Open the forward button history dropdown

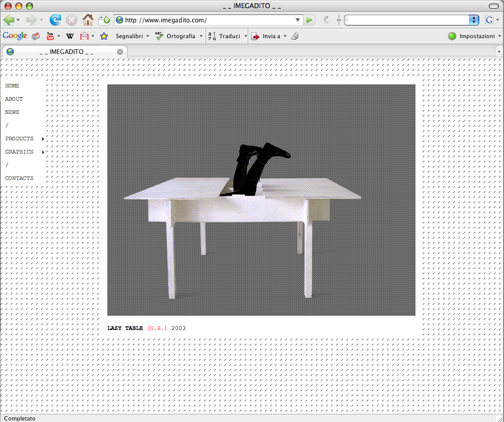42,20
